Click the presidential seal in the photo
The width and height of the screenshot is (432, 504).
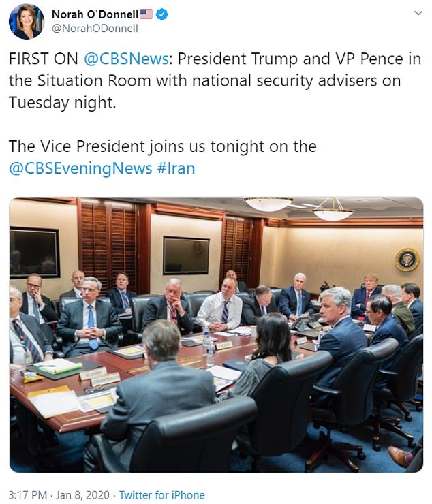pyautogui.click(x=407, y=259)
